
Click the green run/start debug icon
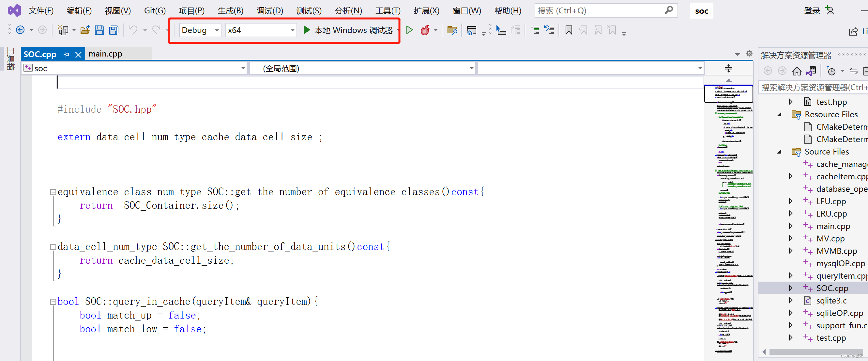coord(308,30)
